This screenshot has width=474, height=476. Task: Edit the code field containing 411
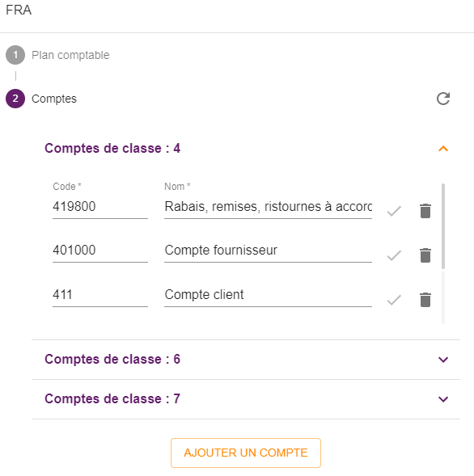(x=100, y=295)
